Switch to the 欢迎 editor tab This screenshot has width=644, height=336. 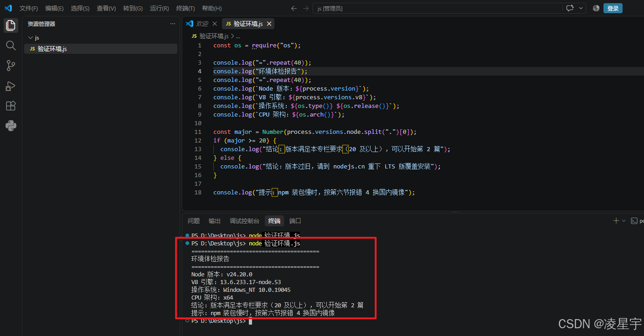point(202,24)
